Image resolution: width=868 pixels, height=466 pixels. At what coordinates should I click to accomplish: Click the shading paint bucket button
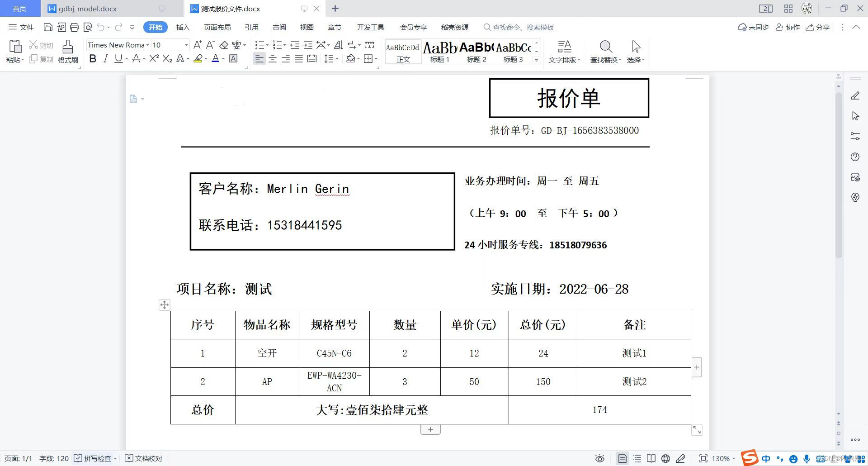click(350, 58)
